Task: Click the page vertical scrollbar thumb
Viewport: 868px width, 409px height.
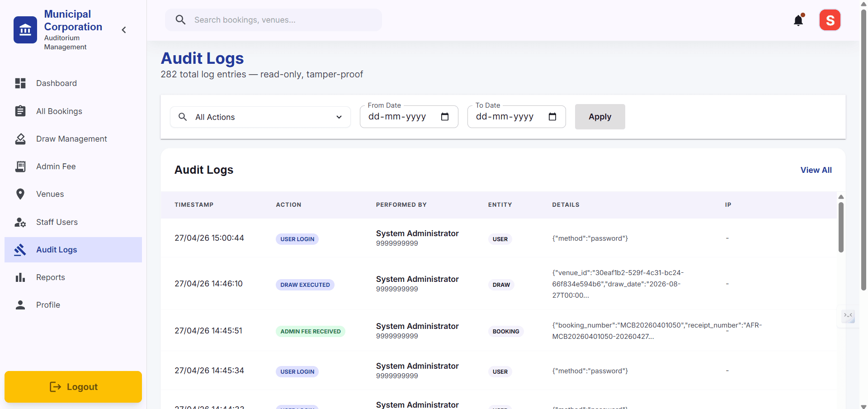Action: (863, 149)
